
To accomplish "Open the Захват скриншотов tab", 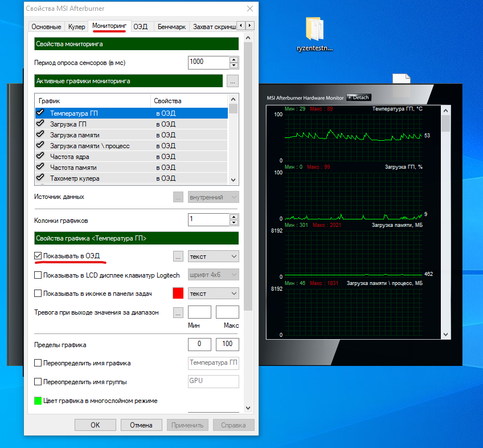I will (x=214, y=27).
